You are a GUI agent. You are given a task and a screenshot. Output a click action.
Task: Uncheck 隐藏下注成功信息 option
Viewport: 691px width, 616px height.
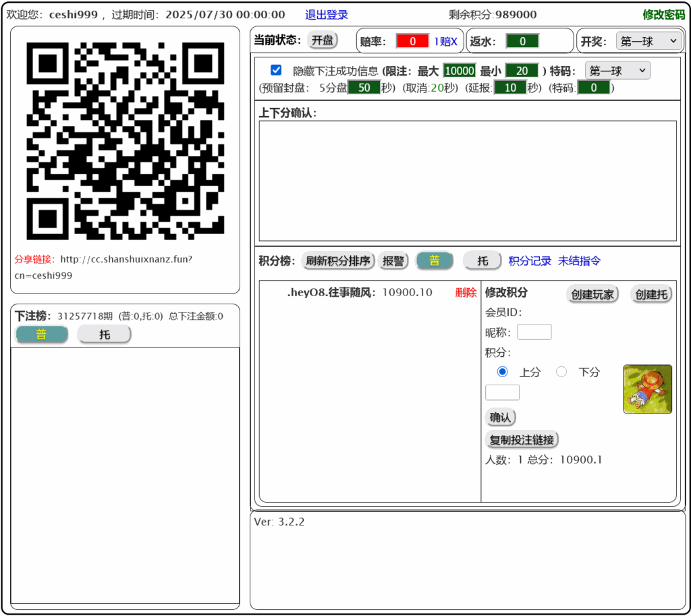[x=275, y=69]
